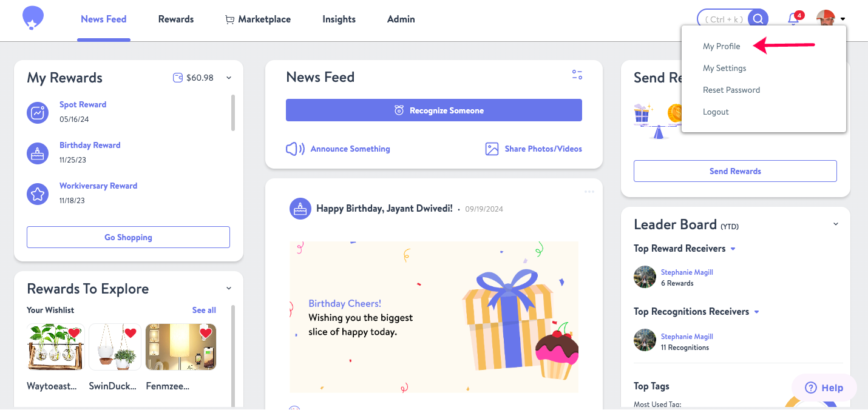
Task: Click the Go Shopping button
Action: pyautogui.click(x=128, y=237)
